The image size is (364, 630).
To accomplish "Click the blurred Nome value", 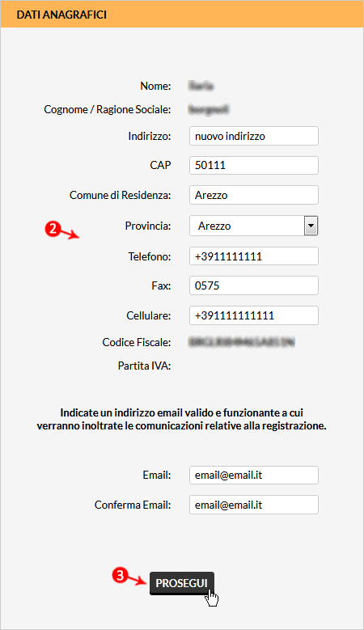I will tap(201, 86).
